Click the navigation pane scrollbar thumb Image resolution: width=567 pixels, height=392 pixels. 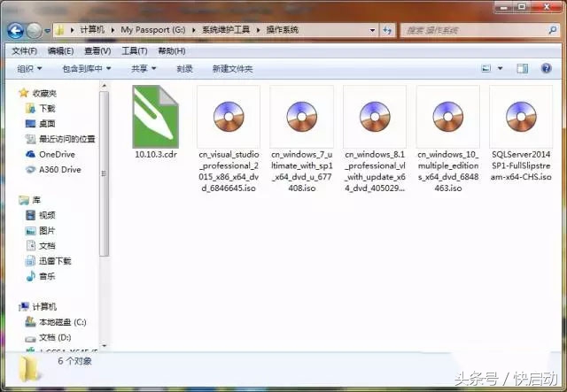105,173
